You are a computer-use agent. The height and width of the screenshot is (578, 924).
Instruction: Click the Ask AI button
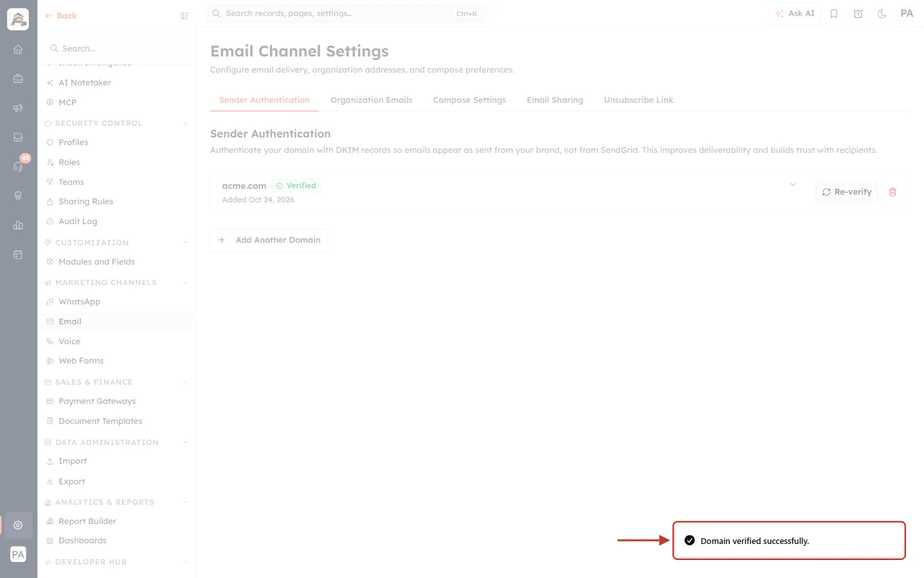794,13
